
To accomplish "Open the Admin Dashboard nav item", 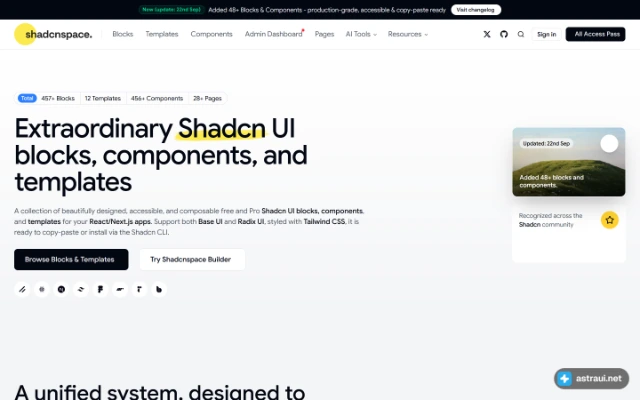I will pyautogui.click(x=273, y=34).
